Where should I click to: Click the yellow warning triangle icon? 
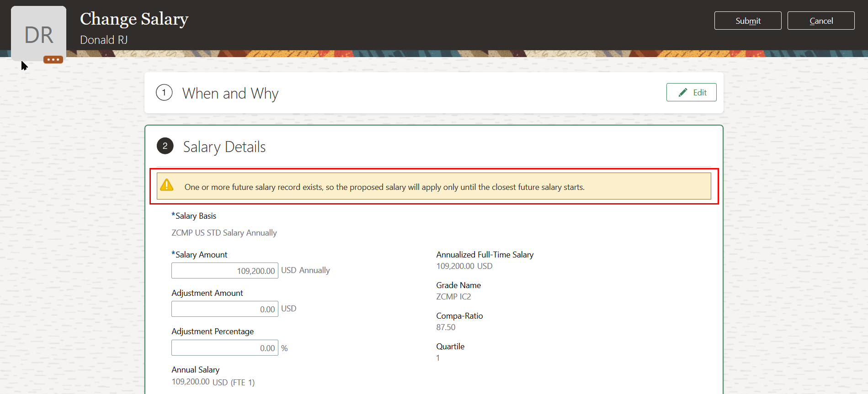pos(167,185)
